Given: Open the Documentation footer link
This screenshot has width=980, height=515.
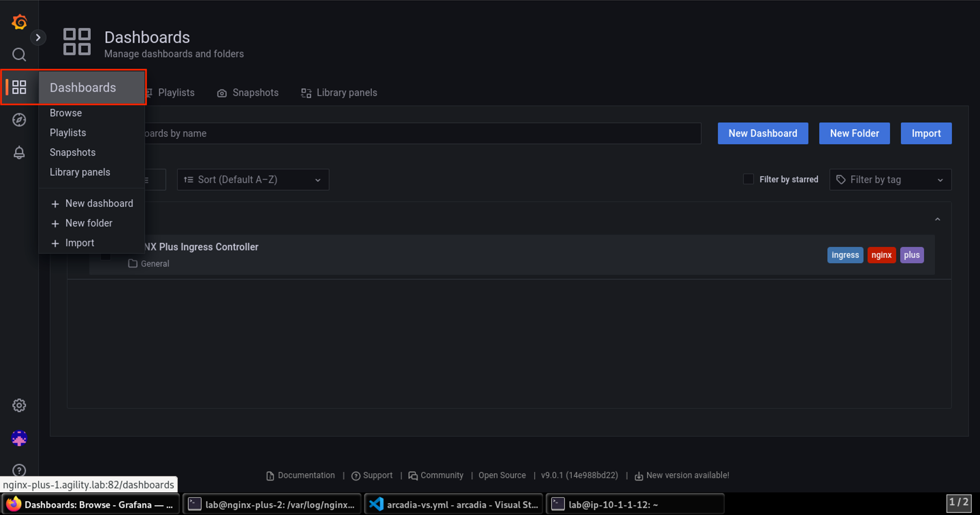Looking at the screenshot, I should coord(300,476).
